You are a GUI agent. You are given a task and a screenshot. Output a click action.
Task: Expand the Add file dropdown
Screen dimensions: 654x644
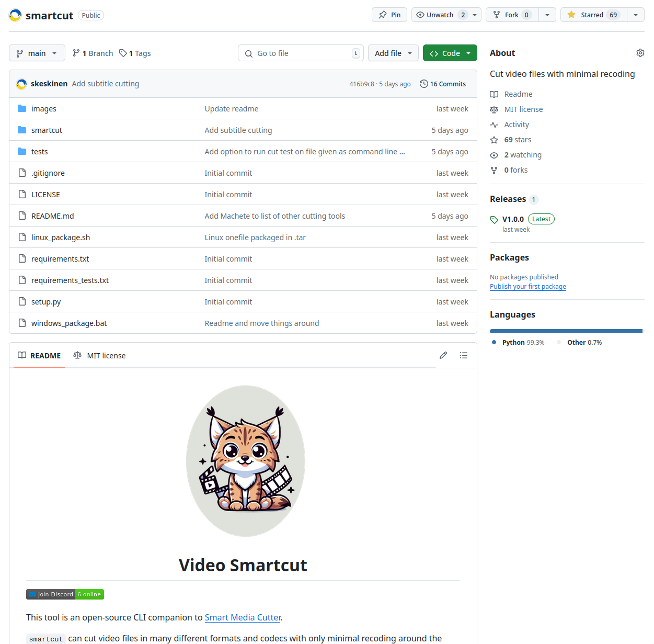click(393, 53)
